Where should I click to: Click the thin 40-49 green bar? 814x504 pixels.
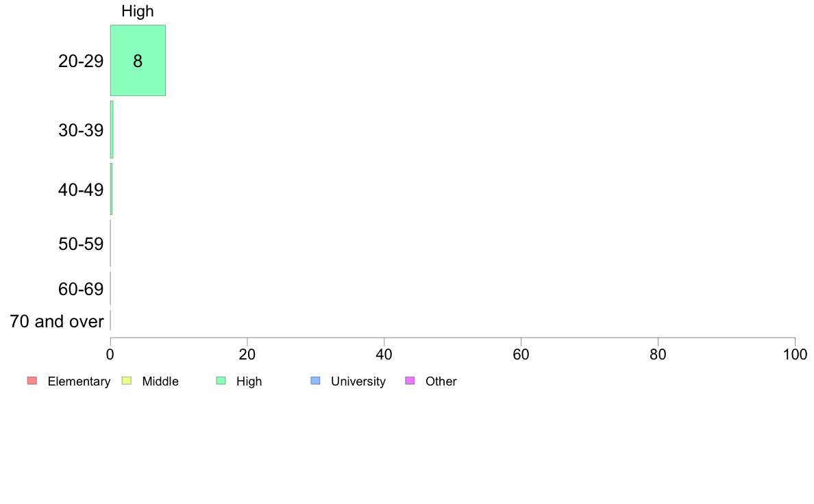[x=111, y=190]
